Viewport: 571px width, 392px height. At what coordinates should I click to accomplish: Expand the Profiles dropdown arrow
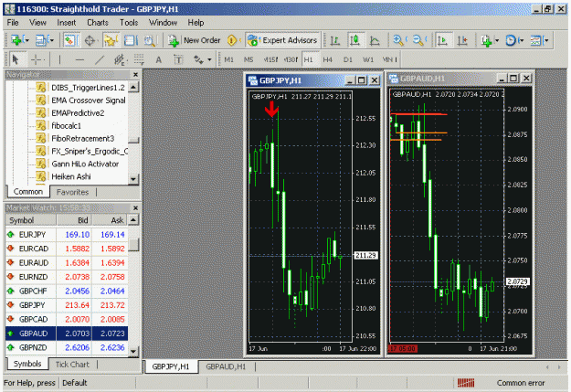pos(52,40)
